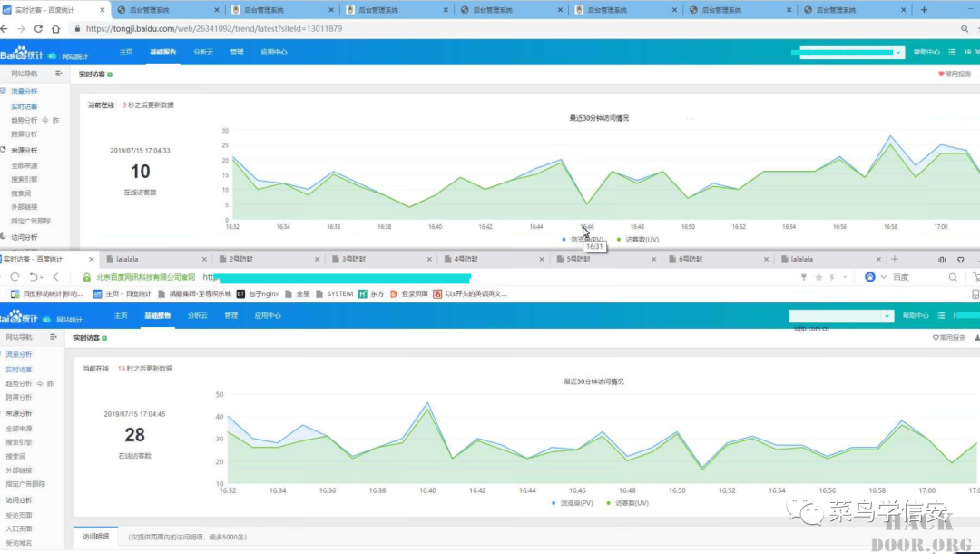
Task: Toggle 访客数(UV) legend in upper chart
Action: coord(638,240)
